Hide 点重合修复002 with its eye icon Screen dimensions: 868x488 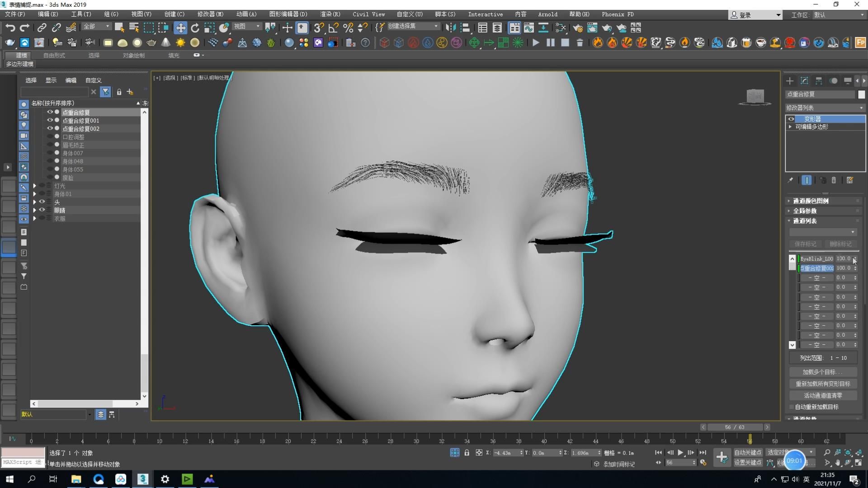point(50,128)
